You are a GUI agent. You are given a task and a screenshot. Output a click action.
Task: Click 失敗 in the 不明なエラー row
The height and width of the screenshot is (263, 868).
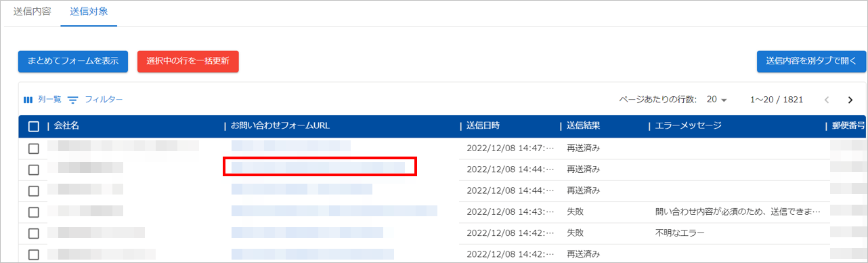click(x=576, y=234)
